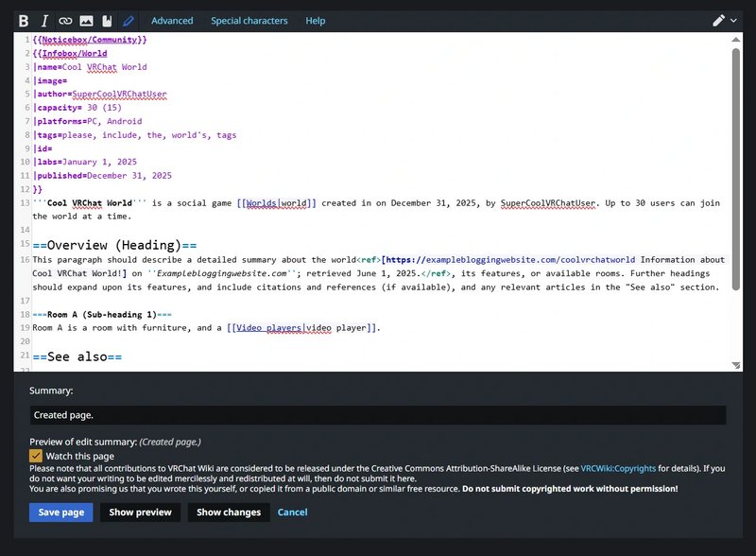Click the |tags= line in editor
Image resolution: width=756 pixels, height=556 pixels.
(x=134, y=134)
